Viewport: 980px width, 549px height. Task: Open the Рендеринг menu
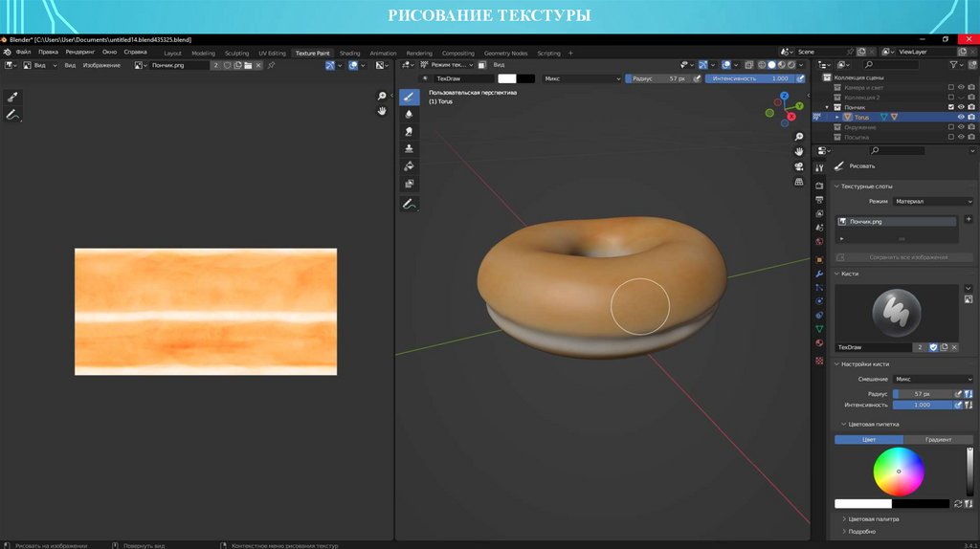click(80, 52)
